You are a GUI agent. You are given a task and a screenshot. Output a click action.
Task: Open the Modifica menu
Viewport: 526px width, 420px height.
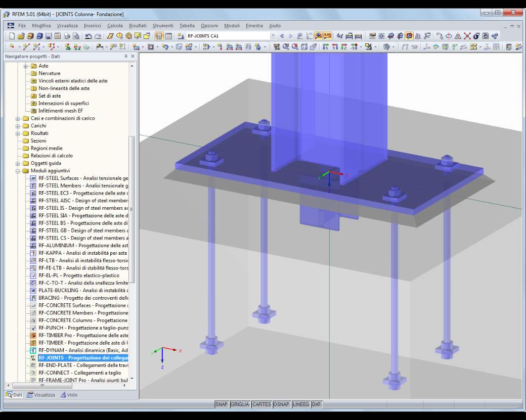(41, 25)
